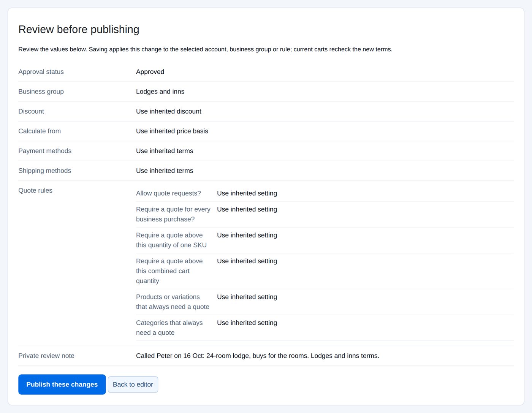Select Shipping methods inherited terms value
Image resolution: width=532 pixels, height=413 pixels.
165,171
